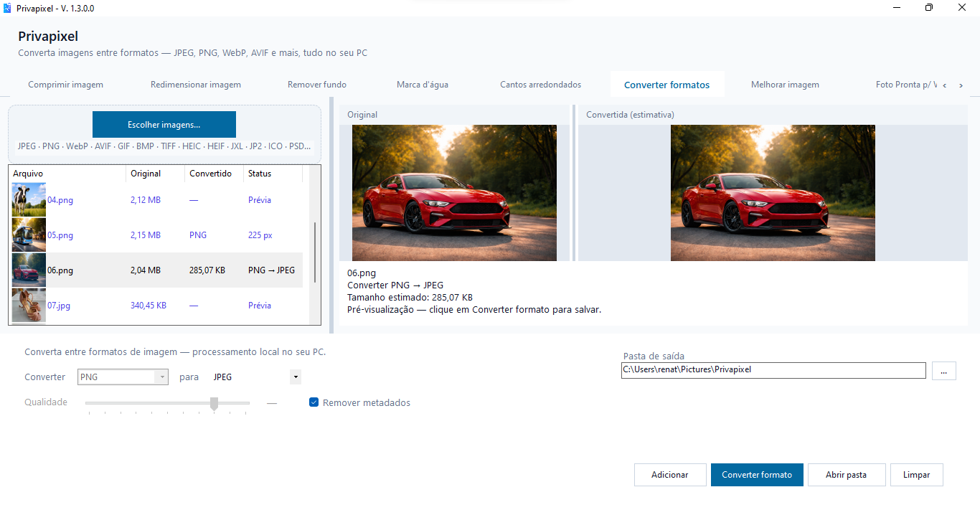Screen dimensions: 980x515
Task: Click the 2,12 MB size of 04.png
Action: (146, 200)
